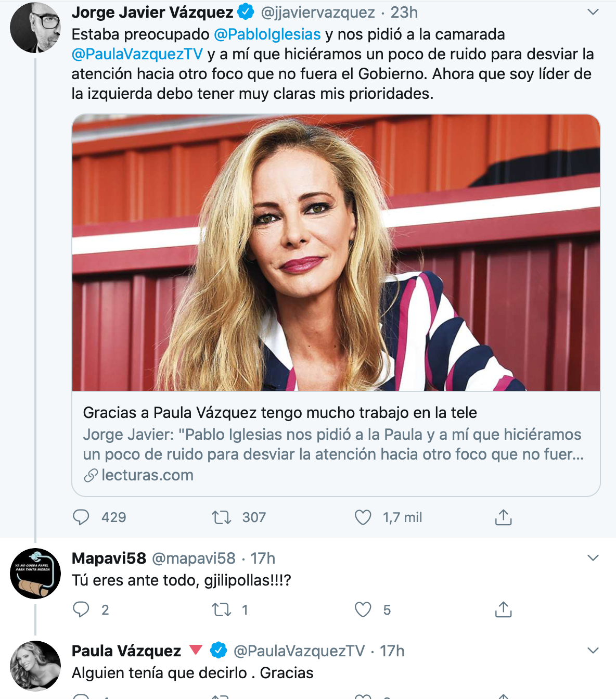Open Paula Vázquez's profile avatar
Viewport: 616px width, 699px height.
coord(35,666)
